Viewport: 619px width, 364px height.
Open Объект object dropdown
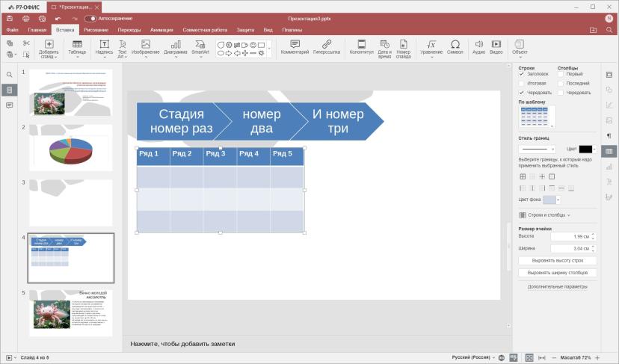click(520, 58)
